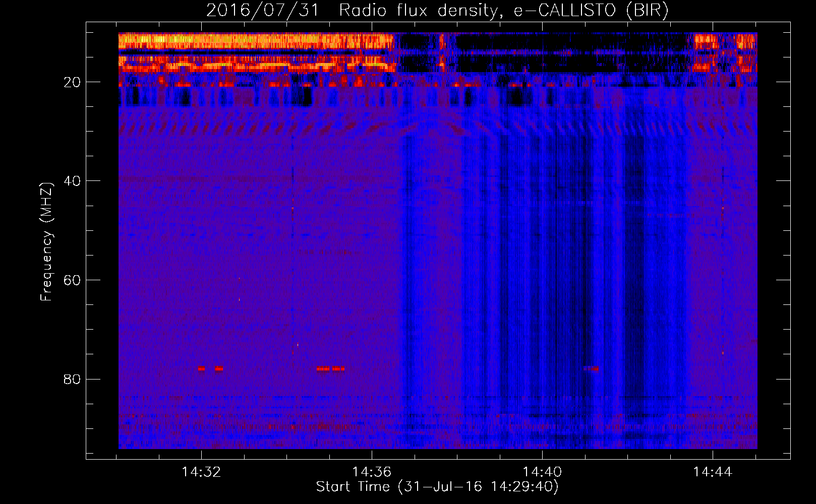Click the 40 MHz frequency tick label
Viewport: 816px width, 504px height.
72,181
